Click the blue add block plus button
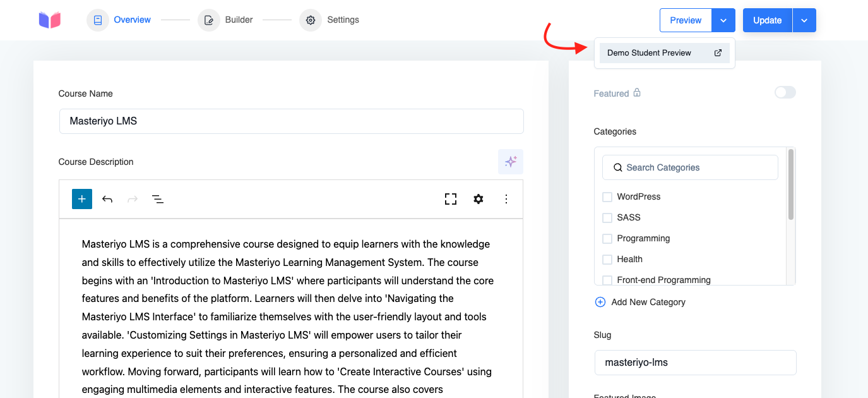Image resolution: width=868 pixels, height=398 pixels. (82, 199)
